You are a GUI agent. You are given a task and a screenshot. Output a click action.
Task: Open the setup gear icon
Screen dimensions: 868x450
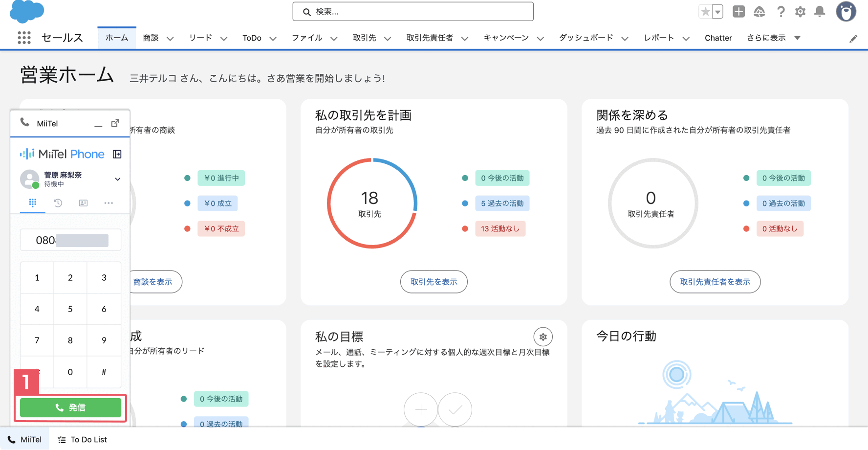coord(800,11)
